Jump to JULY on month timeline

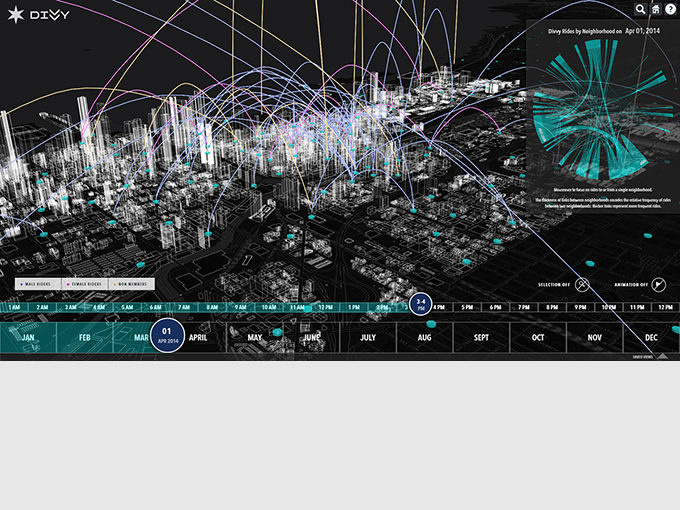(x=368, y=337)
